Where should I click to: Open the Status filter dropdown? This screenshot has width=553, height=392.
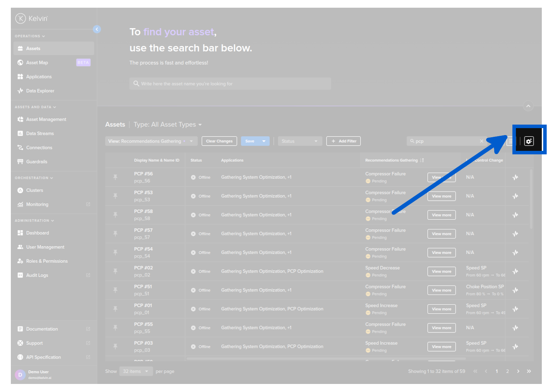(x=299, y=141)
